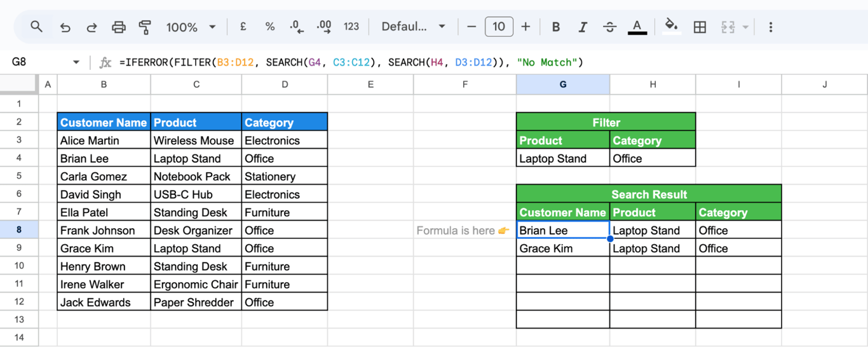Screen dimensions: 868x347
Task: Open the zoom 100% dropdown
Action: point(191,27)
